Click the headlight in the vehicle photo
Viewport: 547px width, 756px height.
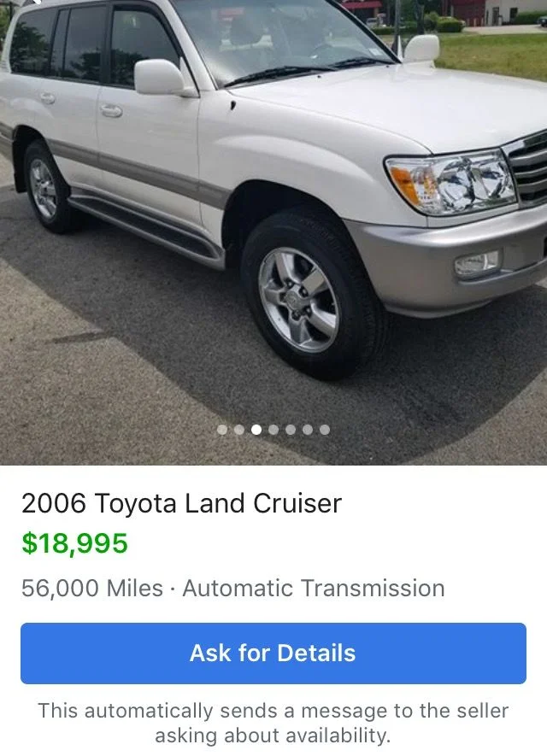(x=451, y=182)
